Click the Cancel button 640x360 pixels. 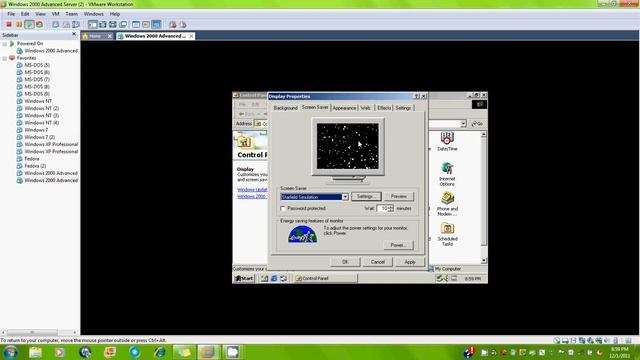[x=378, y=262]
